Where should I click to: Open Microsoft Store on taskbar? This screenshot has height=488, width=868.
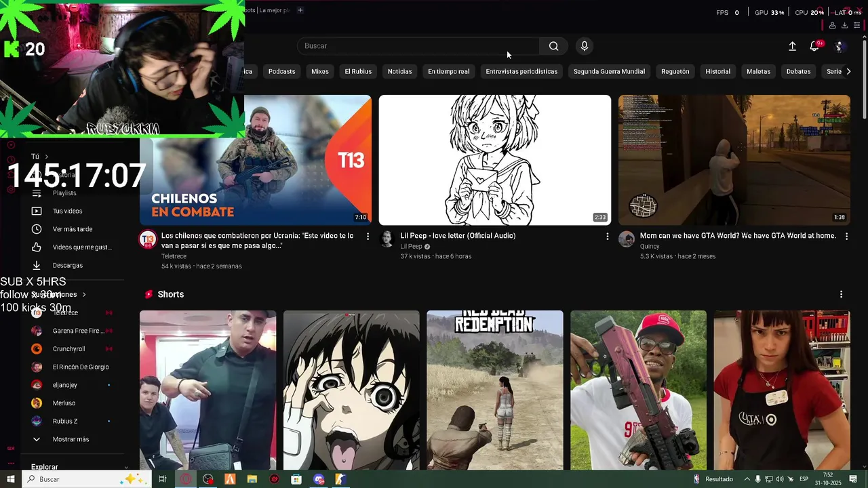(x=296, y=479)
